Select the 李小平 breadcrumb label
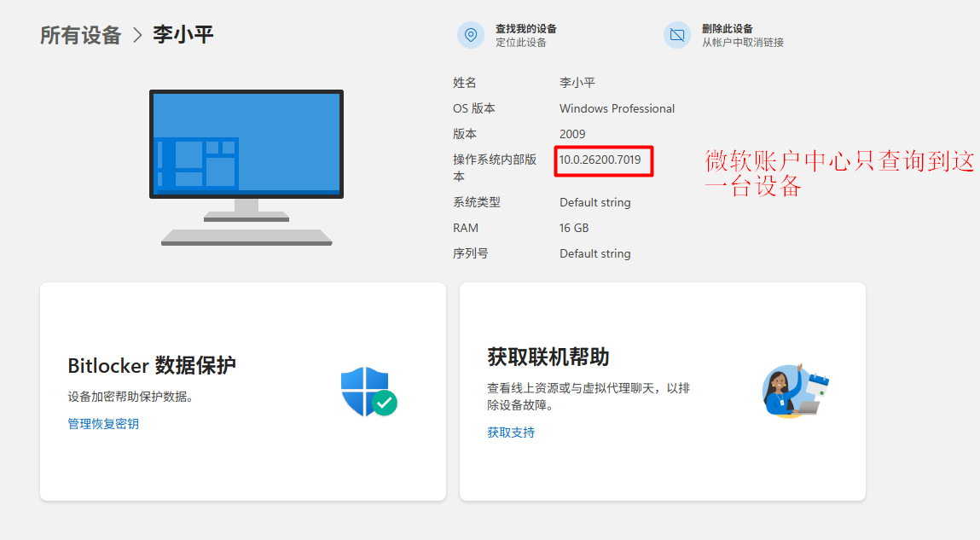The image size is (980, 540). point(182,34)
